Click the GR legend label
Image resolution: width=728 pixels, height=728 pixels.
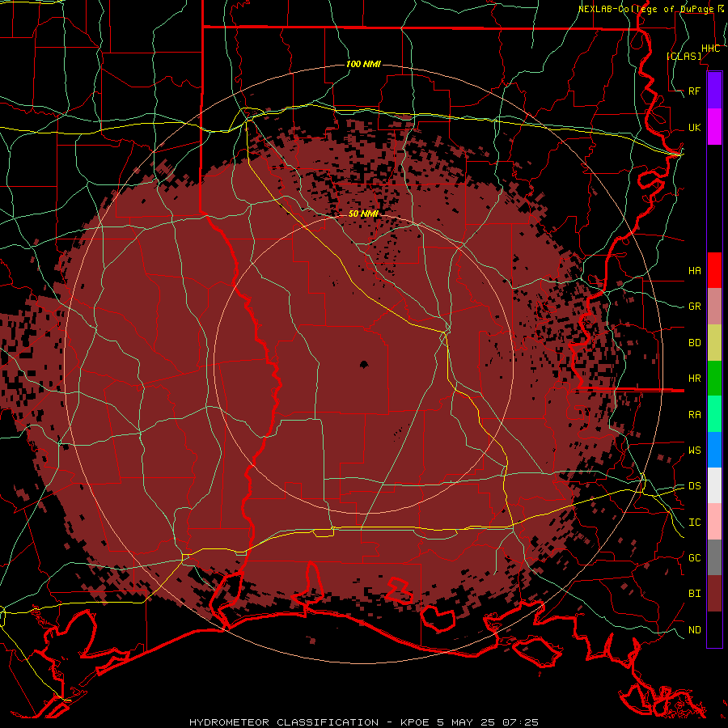click(695, 307)
